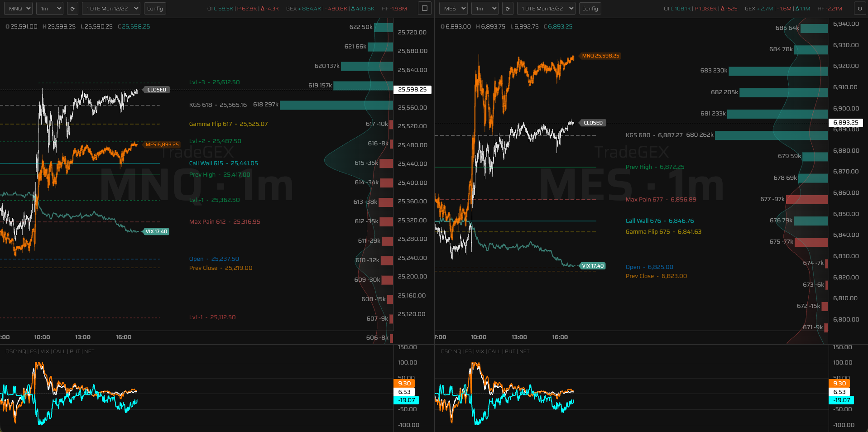Open Config for the MES chart
This screenshot has width=868, height=432.
590,8
